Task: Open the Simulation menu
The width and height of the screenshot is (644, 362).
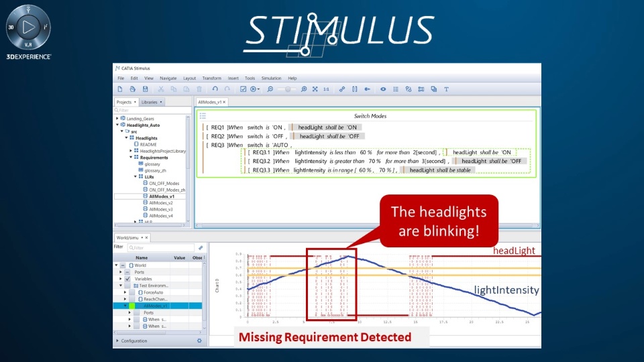Action: coord(271,78)
